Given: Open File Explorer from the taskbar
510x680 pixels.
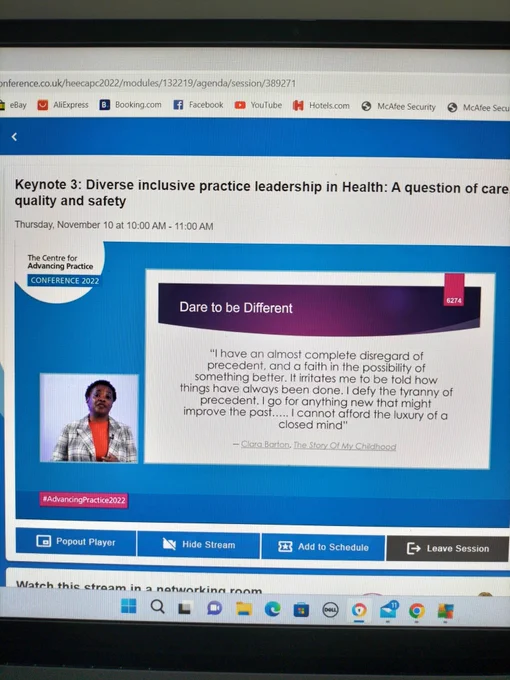Looking at the screenshot, I should 244,608.
